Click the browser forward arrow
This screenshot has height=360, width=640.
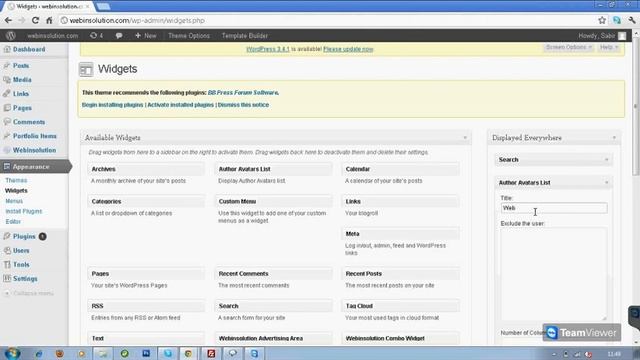pos(22,20)
